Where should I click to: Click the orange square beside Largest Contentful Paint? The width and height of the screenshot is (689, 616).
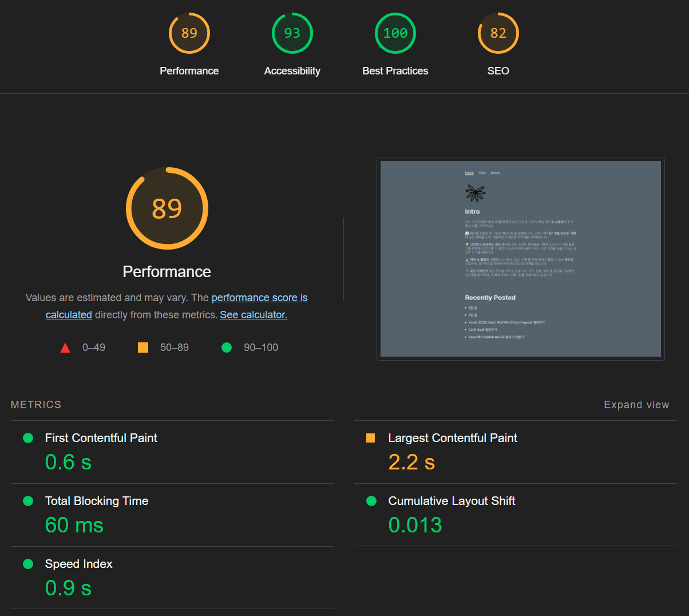370,438
